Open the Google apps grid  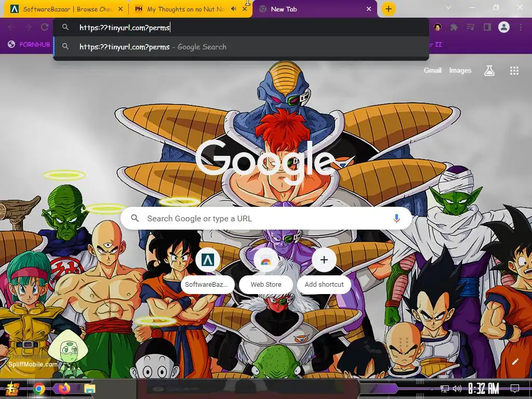click(x=514, y=71)
